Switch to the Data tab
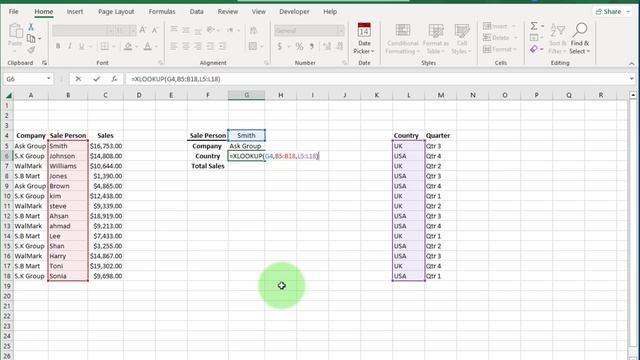 click(x=196, y=11)
